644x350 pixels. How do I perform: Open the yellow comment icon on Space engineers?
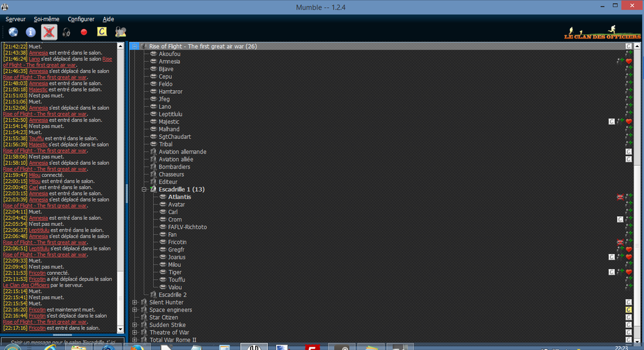coord(629,310)
